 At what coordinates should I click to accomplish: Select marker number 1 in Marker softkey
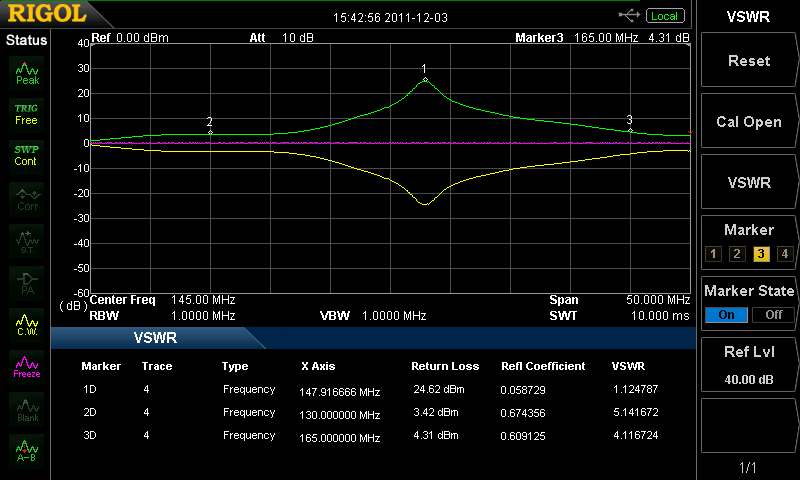click(713, 253)
